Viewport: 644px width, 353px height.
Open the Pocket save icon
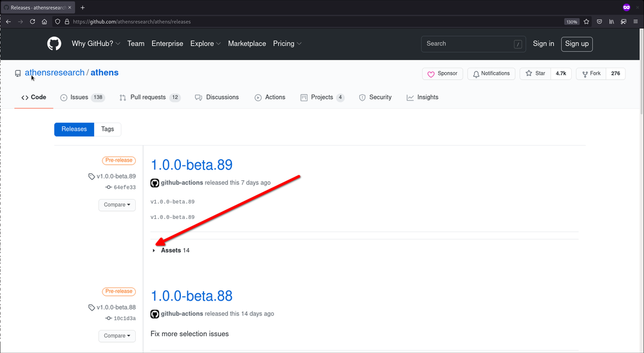(599, 22)
